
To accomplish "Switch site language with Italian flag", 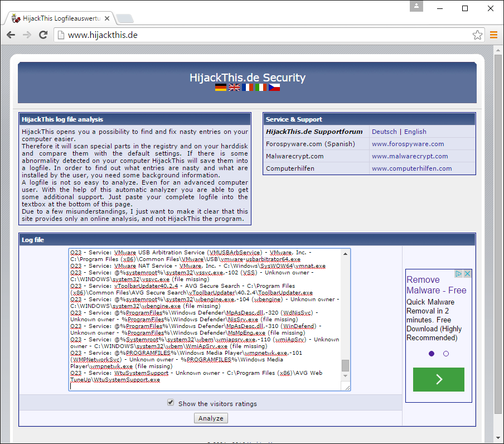I will coord(261,87).
